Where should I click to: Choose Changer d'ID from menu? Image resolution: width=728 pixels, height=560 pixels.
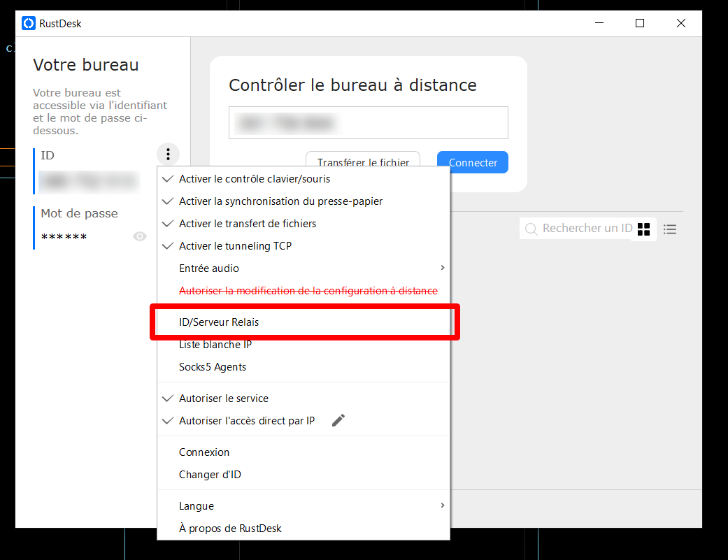pyautogui.click(x=304, y=475)
